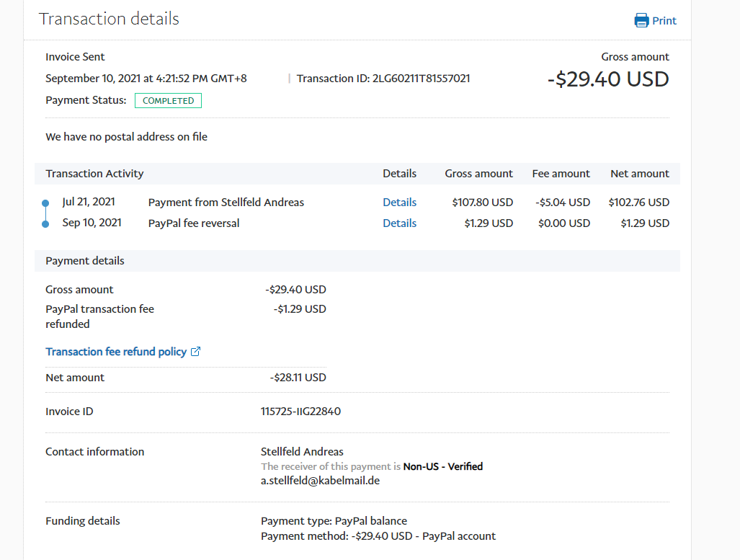Click the Transaction details page heading

pos(109,19)
